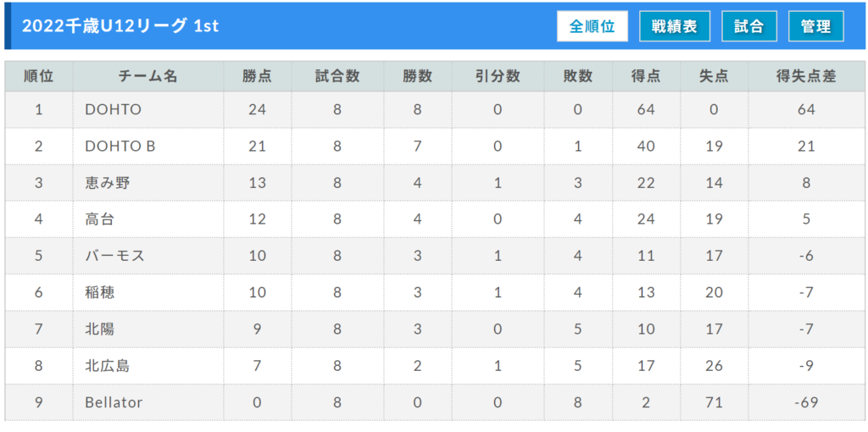Select the DOHTO B team row

[x=435, y=146]
